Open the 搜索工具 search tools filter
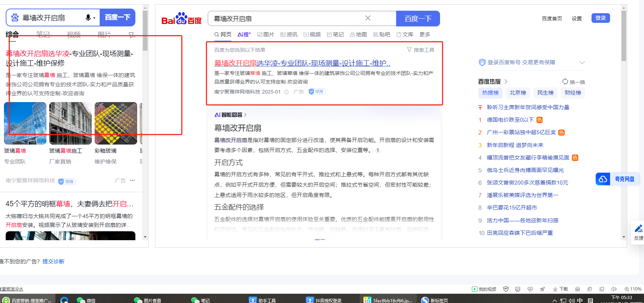Screen dimensions: 644x303 pos(420,50)
